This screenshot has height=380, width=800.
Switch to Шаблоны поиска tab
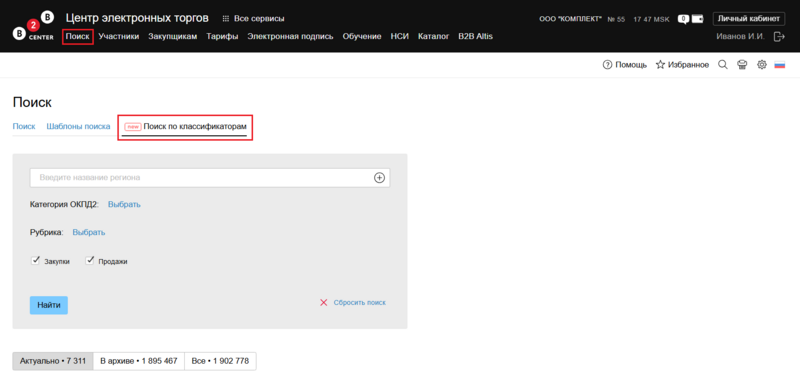tap(78, 126)
